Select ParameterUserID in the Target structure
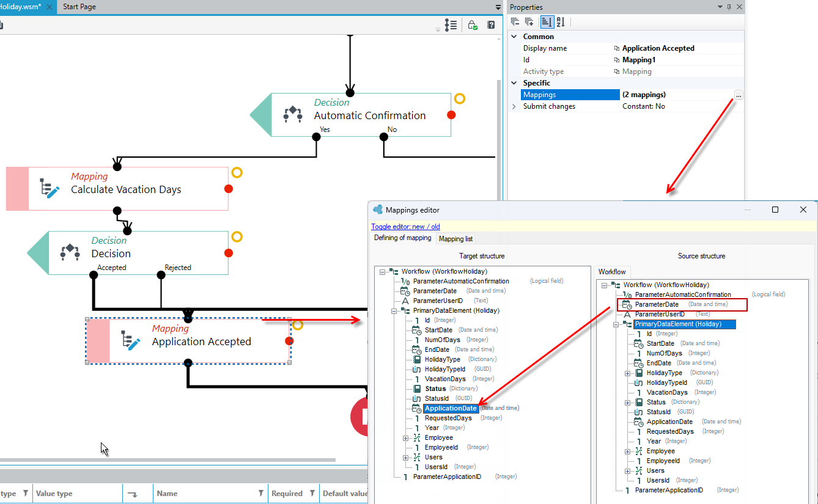818x504 pixels. pyautogui.click(x=438, y=301)
